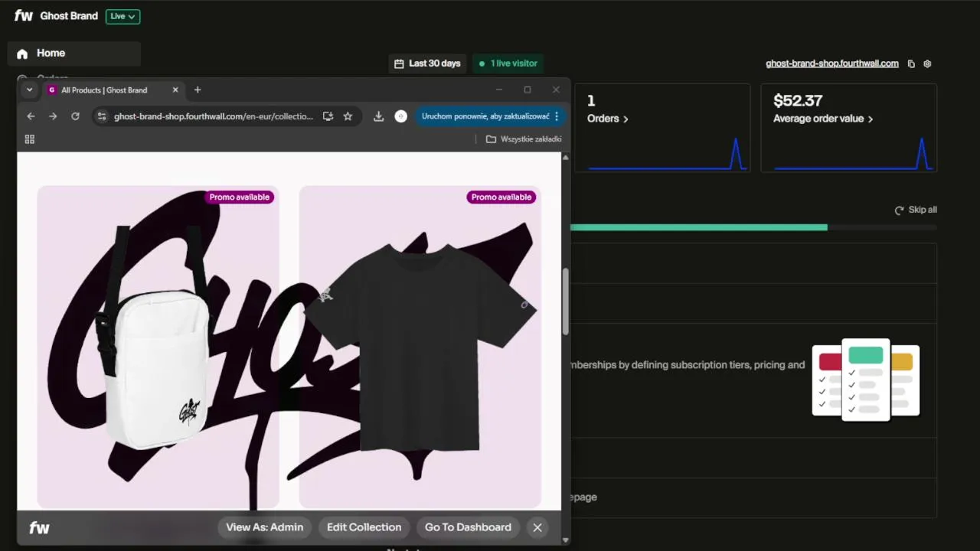Image resolution: width=980 pixels, height=551 pixels.
Task: View site information icon in address bar
Action: (102, 116)
